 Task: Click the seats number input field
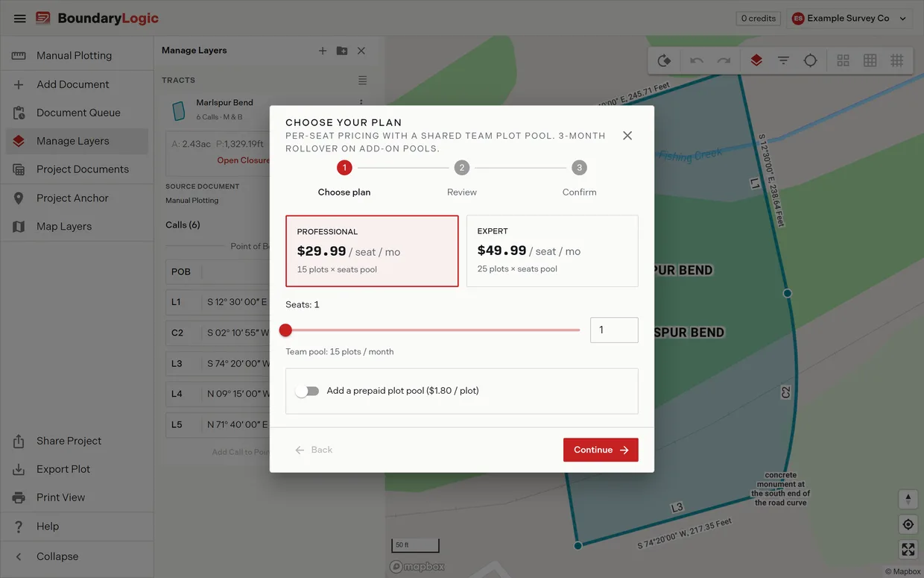tap(614, 330)
